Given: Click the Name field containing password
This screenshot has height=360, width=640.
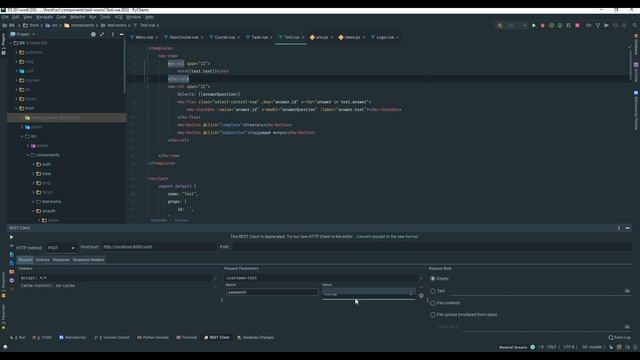Looking at the screenshot, I should click(272, 292).
